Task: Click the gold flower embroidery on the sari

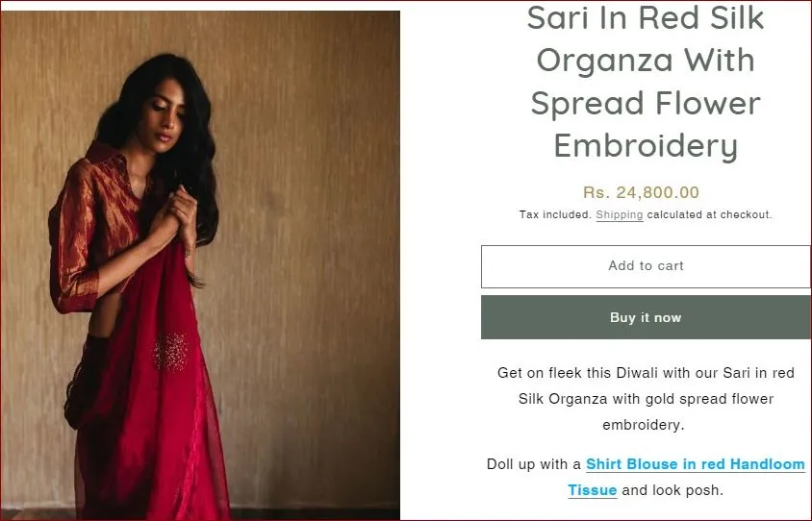Action: [171, 352]
